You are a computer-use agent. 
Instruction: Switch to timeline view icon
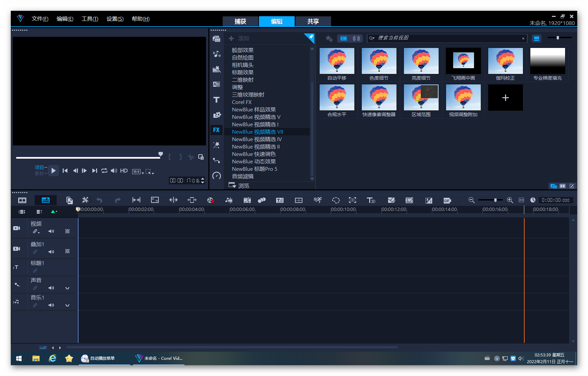46,200
